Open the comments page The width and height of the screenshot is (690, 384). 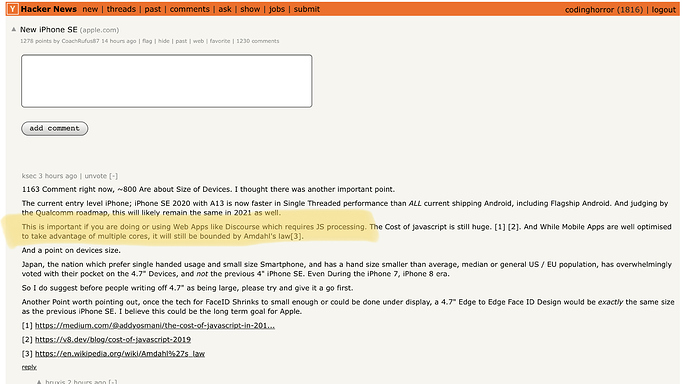[x=190, y=9]
